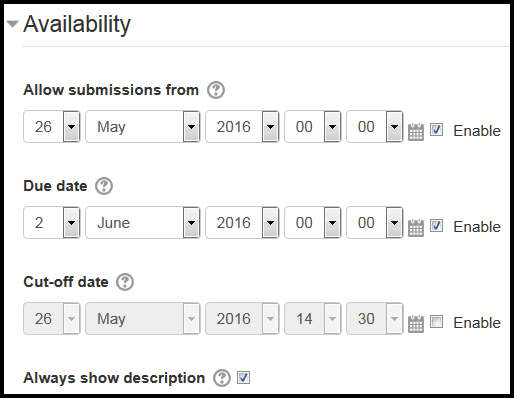Image resolution: width=514 pixels, height=398 pixels.
Task: Open submissions-from month dropdown showing May
Action: 143,127
